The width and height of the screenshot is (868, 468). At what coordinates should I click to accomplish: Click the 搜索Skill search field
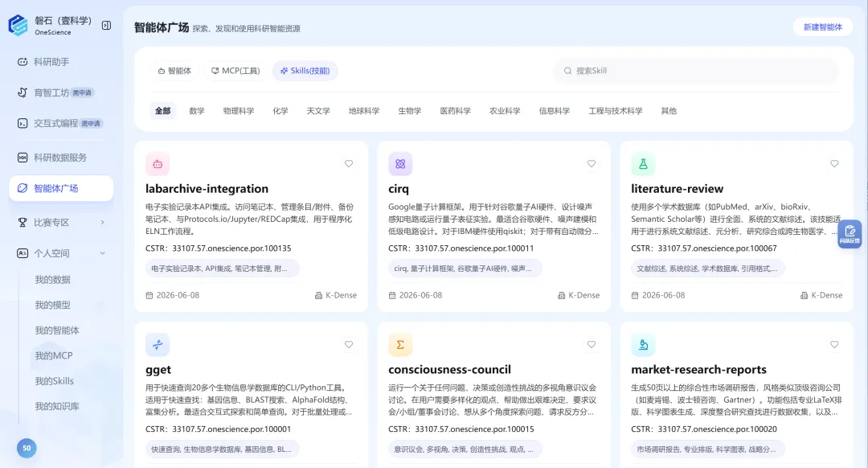(x=696, y=71)
